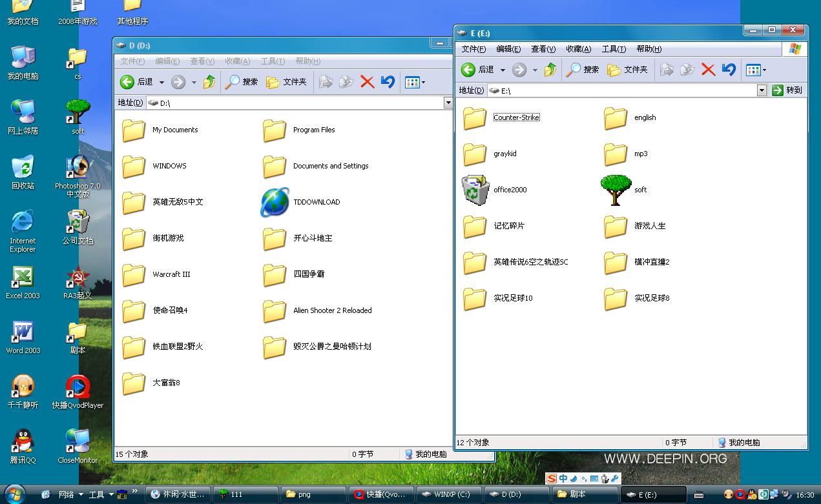
Task: Click the Move To icon in E: window
Action: coord(667,70)
